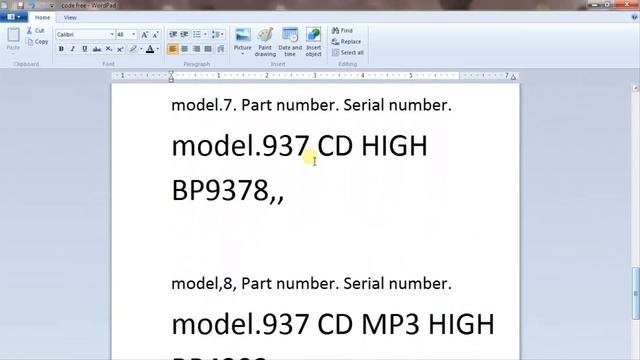Place cursor in 'BP9378,,' text

click(227, 190)
